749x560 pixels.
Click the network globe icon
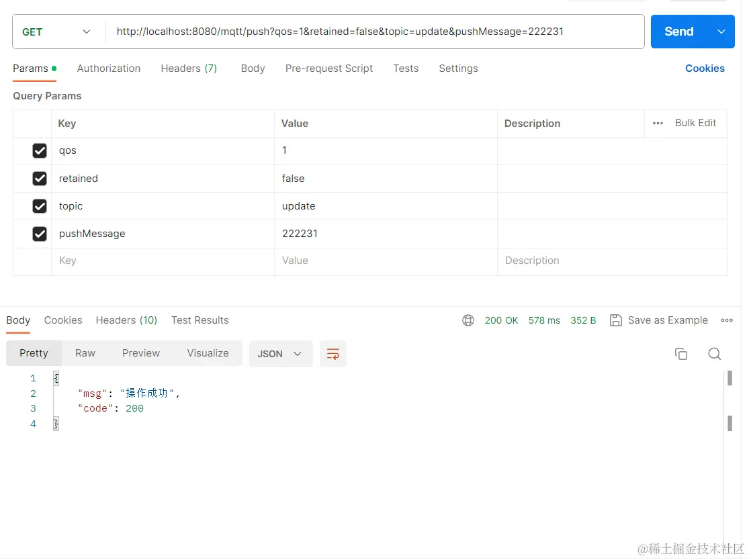[468, 320]
